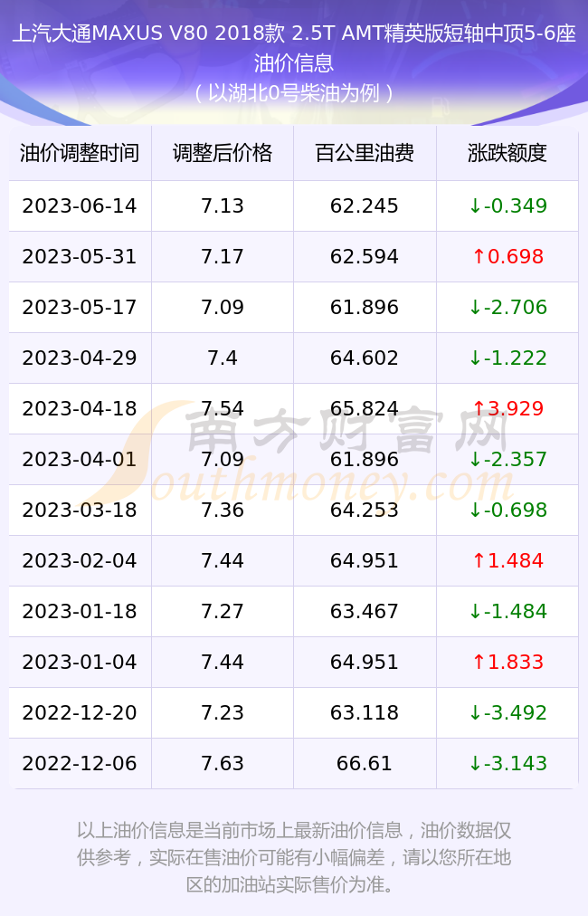588x916 pixels.
Task: Click the 油价调整时间 column header
Action: pos(80,153)
